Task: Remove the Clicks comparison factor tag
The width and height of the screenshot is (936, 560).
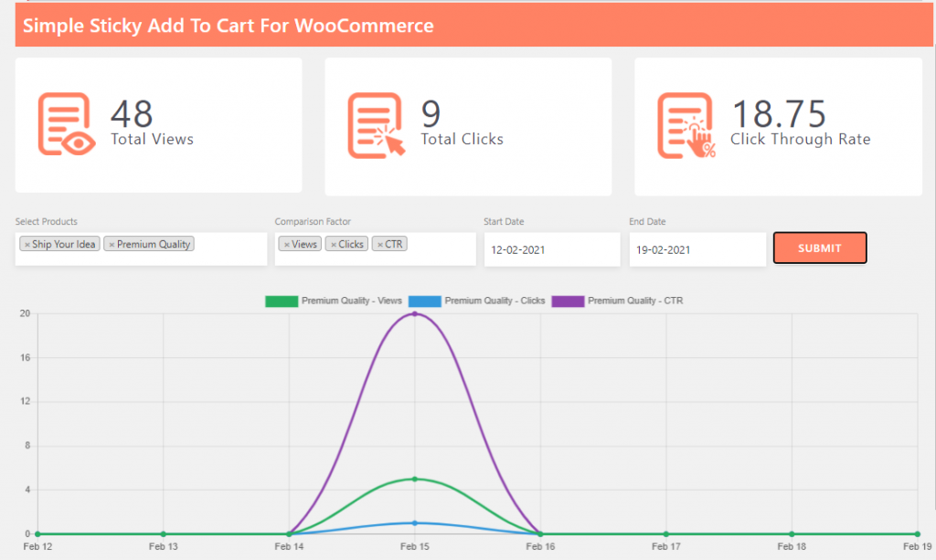Action: pos(332,243)
